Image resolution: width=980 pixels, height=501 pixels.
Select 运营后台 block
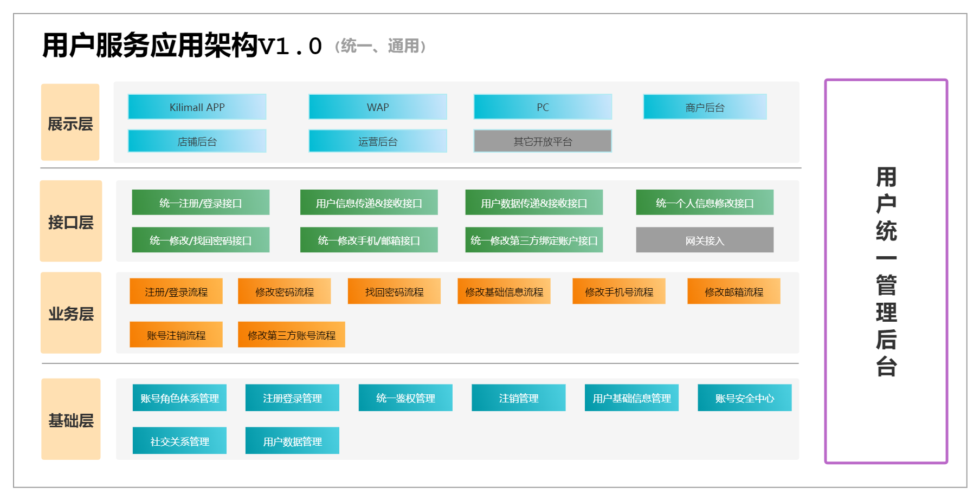[x=378, y=141]
